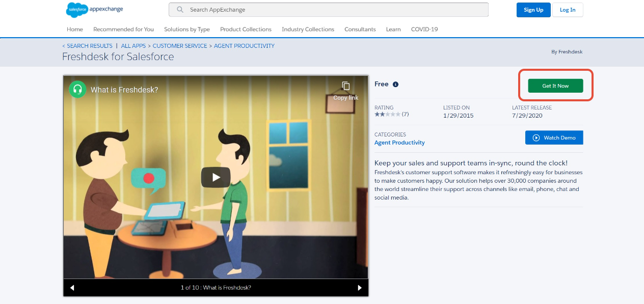
Task: Open Agent Productivity category link
Action: [399, 143]
